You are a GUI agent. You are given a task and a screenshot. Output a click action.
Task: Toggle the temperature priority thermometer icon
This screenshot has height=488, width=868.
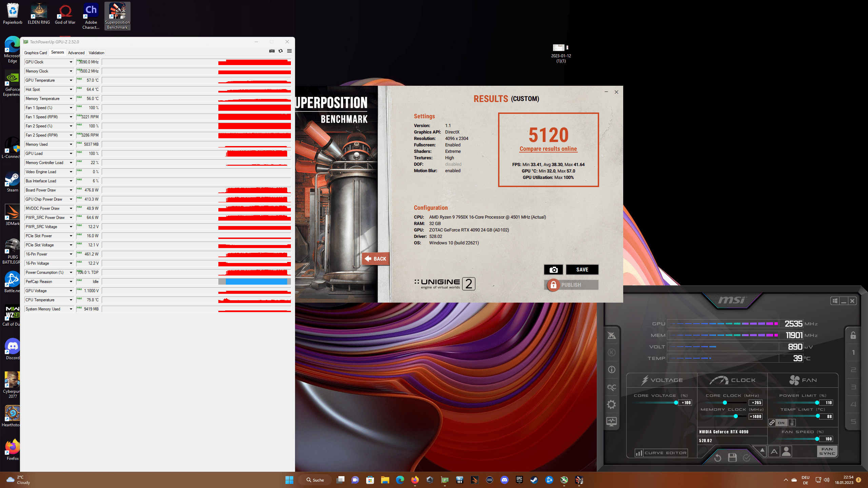(x=792, y=423)
